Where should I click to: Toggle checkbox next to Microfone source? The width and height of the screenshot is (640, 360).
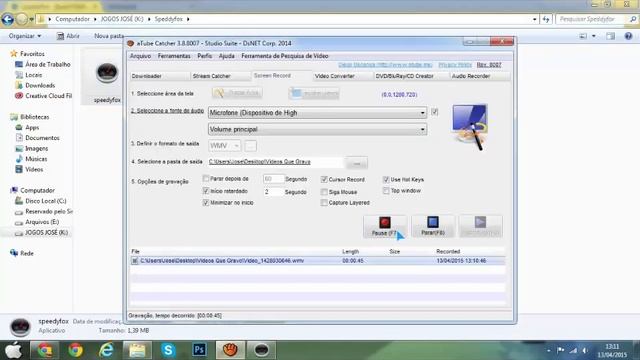(435, 112)
